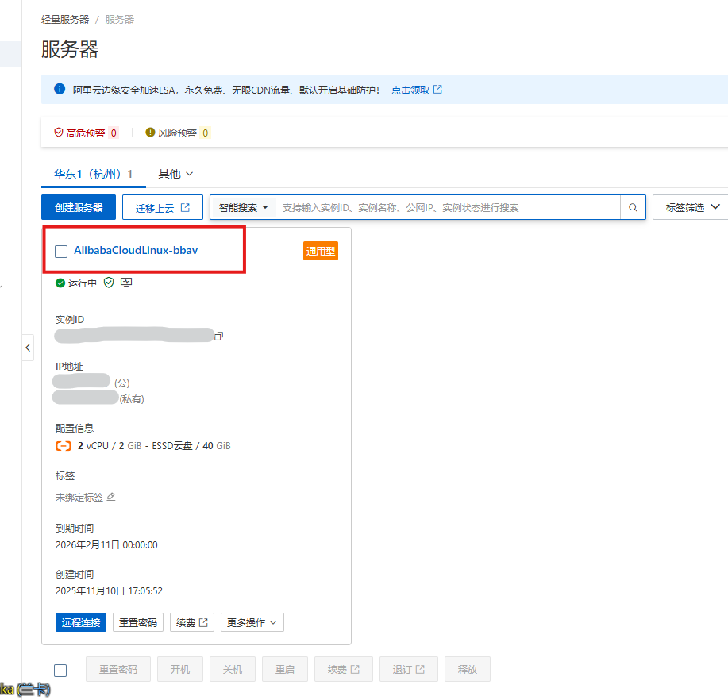Click the 点击领取 link
This screenshot has width=728, height=700.
pyautogui.click(x=410, y=90)
